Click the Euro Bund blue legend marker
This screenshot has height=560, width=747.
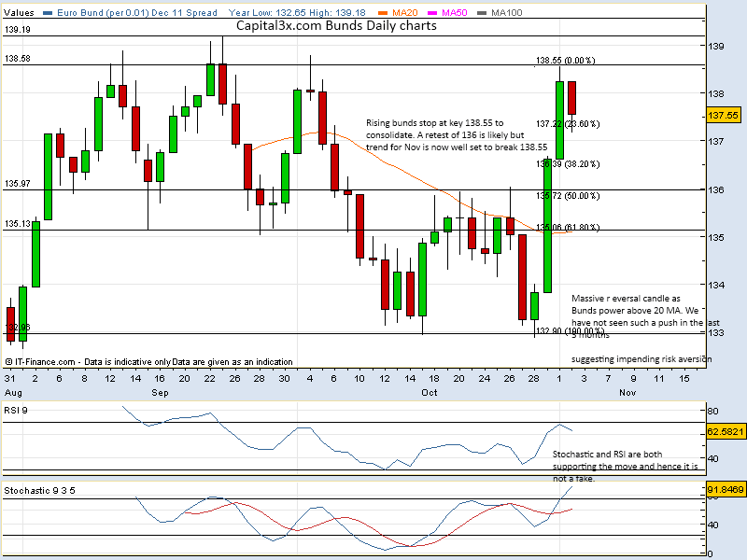pos(49,13)
